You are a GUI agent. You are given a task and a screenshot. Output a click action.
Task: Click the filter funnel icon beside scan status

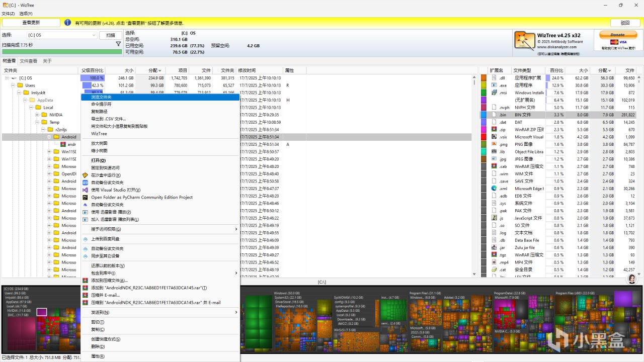[118, 44]
